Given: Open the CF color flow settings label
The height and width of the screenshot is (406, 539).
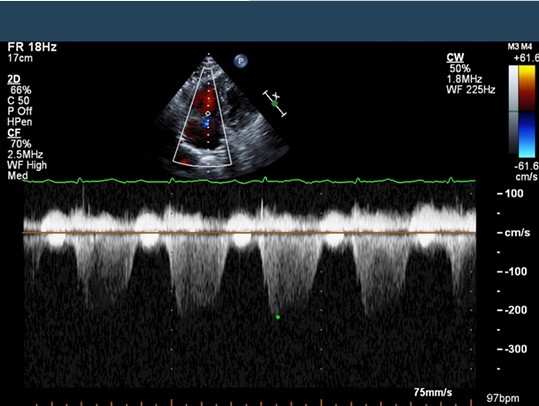Looking at the screenshot, I should (x=14, y=133).
